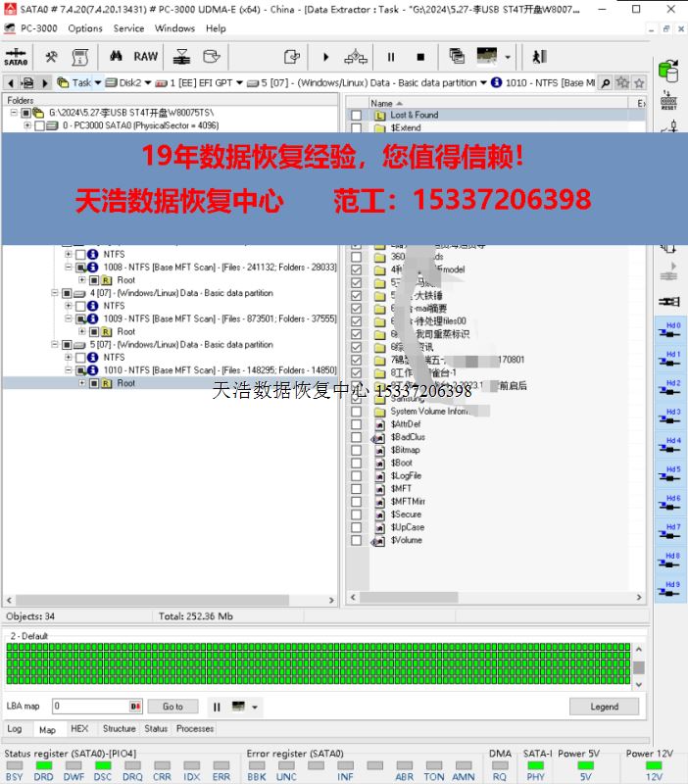Screen dimensions: 688x784
Task: Expand the Root node under 1010 NTFS
Action: point(82,383)
